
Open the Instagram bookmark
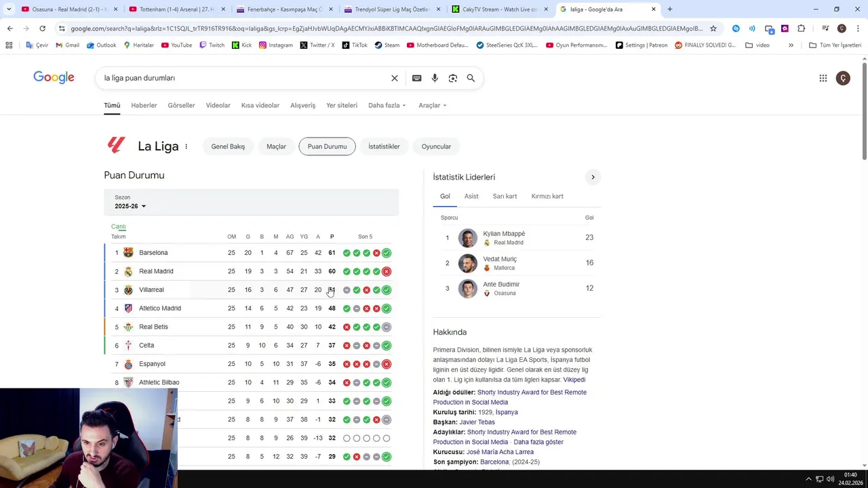pyautogui.click(x=275, y=45)
